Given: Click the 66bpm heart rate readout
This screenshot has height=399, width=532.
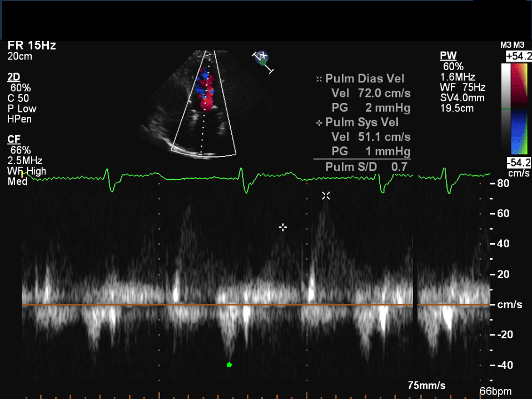Looking at the screenshot, I should (x=495, y=392).
